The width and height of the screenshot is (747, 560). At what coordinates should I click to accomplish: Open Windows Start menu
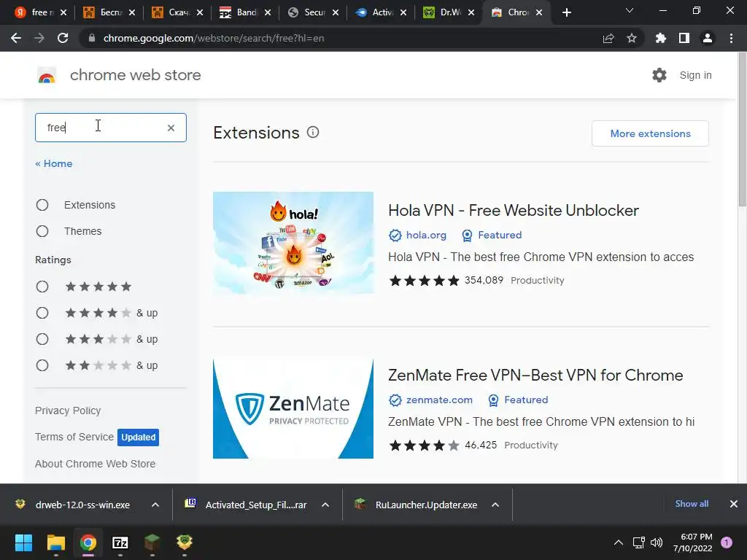coord(23,542)
